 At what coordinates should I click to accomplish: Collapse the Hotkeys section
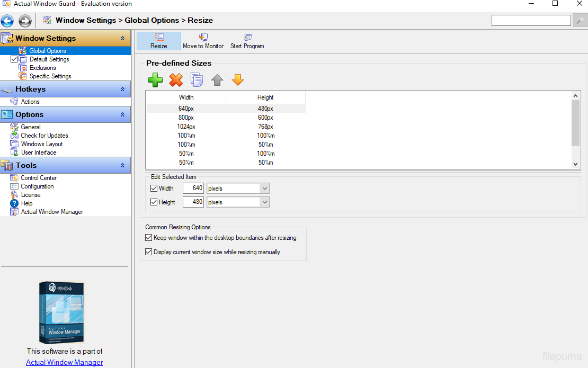(122, 89)
